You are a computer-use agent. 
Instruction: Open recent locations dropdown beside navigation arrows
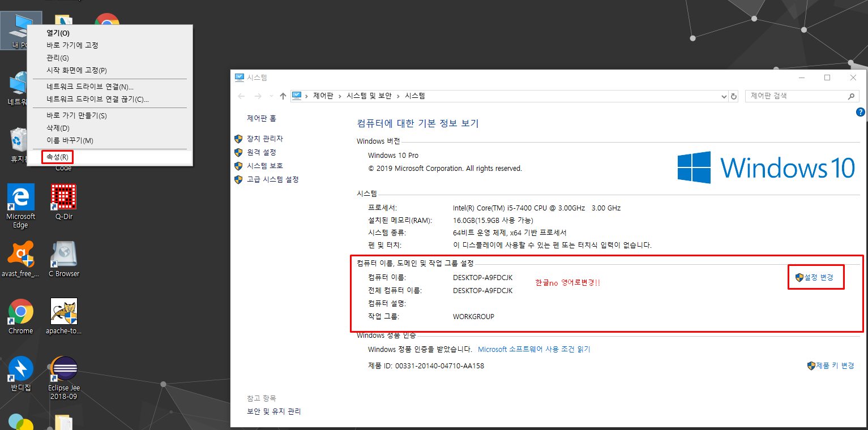point(271,96)
